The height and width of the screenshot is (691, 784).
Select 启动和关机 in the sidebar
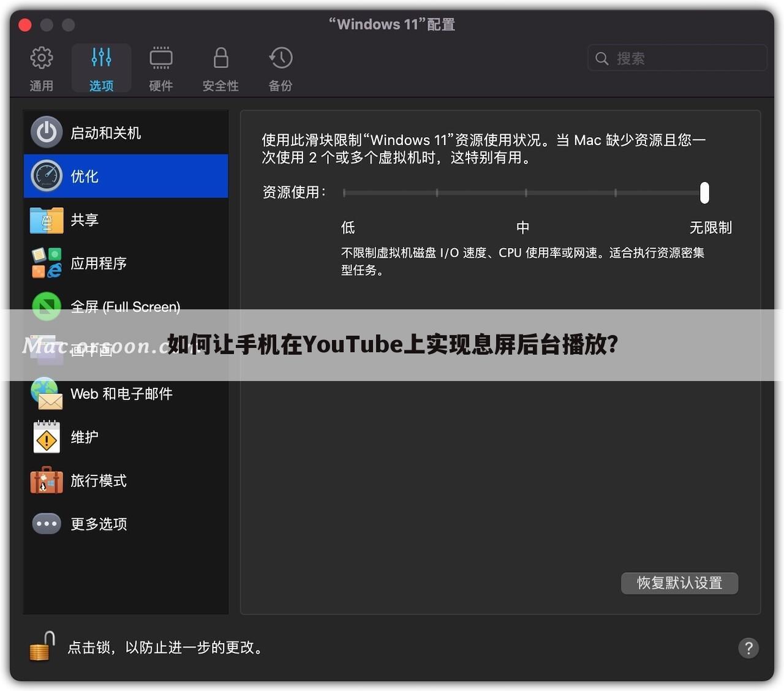point(126,132)
